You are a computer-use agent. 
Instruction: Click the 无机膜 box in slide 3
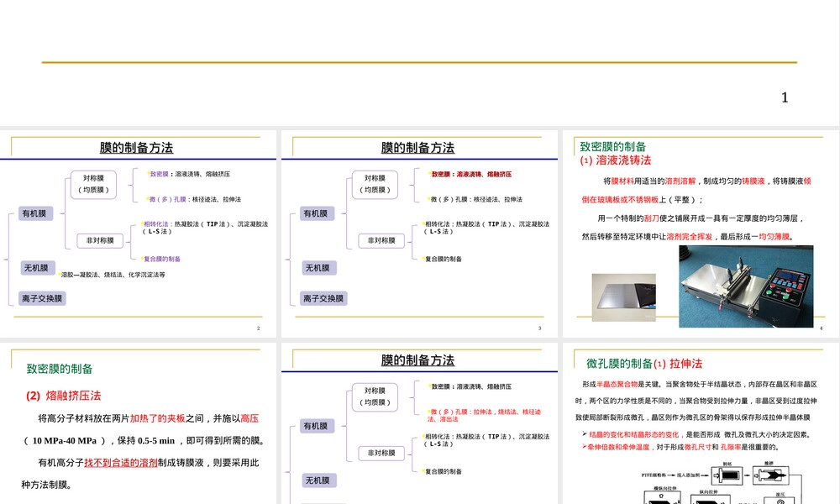click(x=318, y=268)
